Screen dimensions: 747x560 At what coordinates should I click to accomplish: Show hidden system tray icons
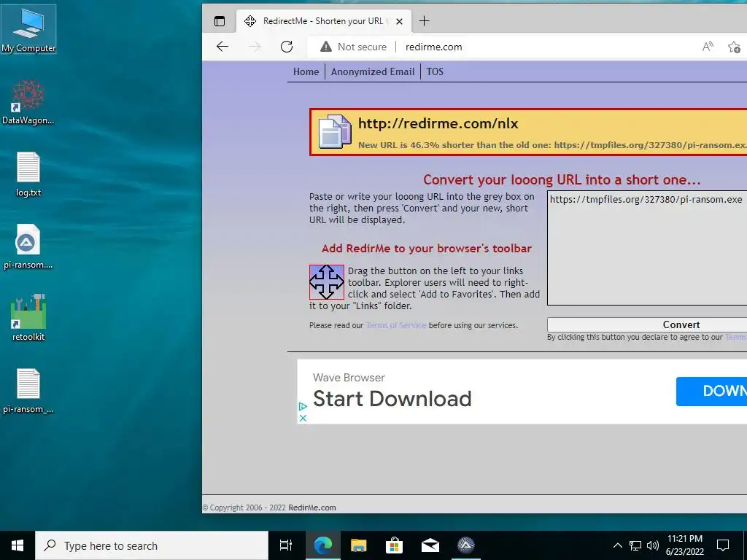click(x=617, y=545)
